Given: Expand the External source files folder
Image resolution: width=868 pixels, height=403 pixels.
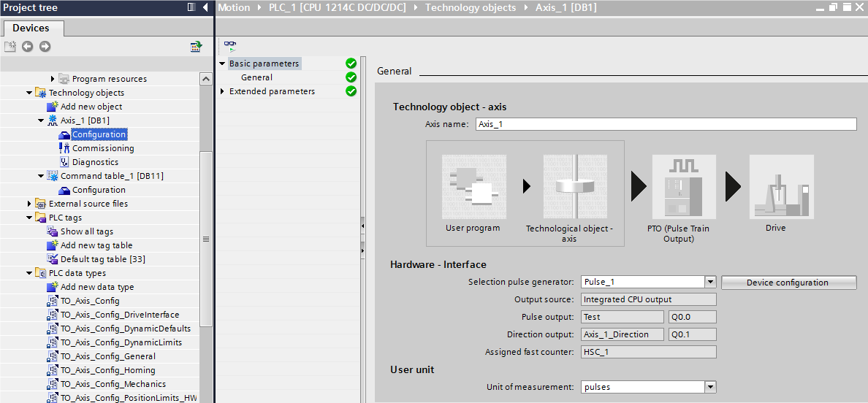Looking at the screenshot, I should (x=29, y=204).
